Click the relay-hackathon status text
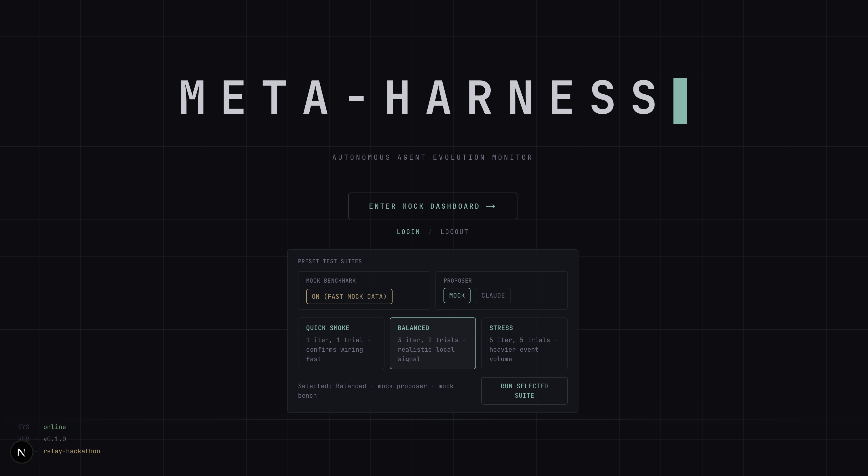This screenshot has height=476, width=868. point(71,451)
